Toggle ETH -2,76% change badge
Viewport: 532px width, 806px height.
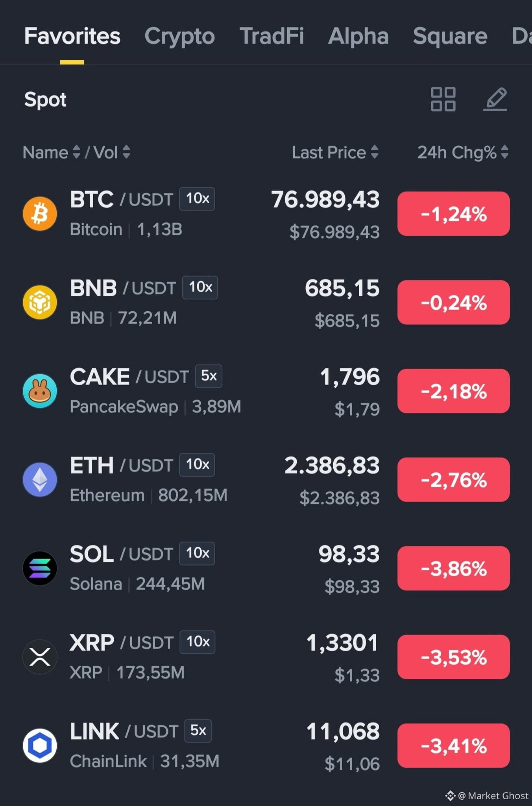click(x=453, y=479)
